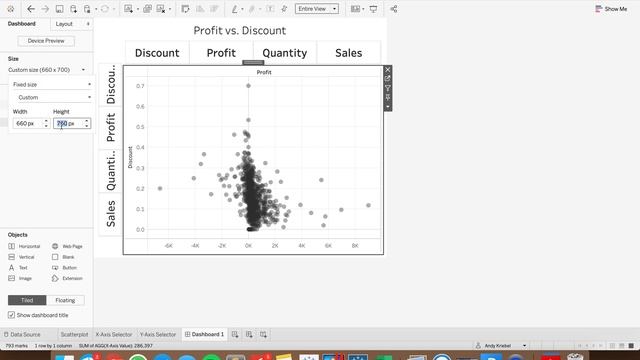
Task: Select the Blank object
Action: click(x=63, y=257)
